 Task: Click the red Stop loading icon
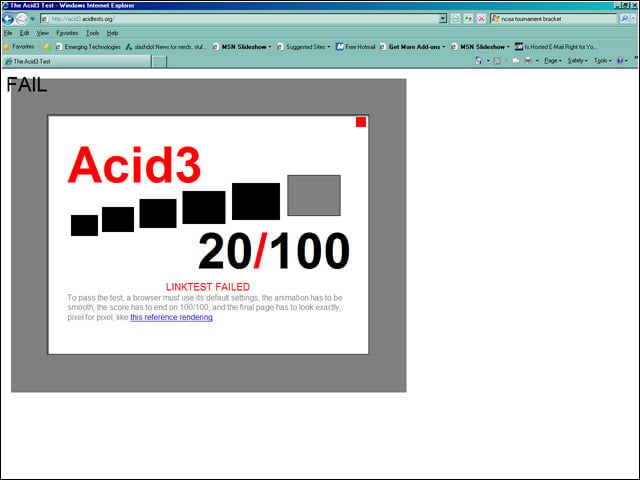[482, 19]
